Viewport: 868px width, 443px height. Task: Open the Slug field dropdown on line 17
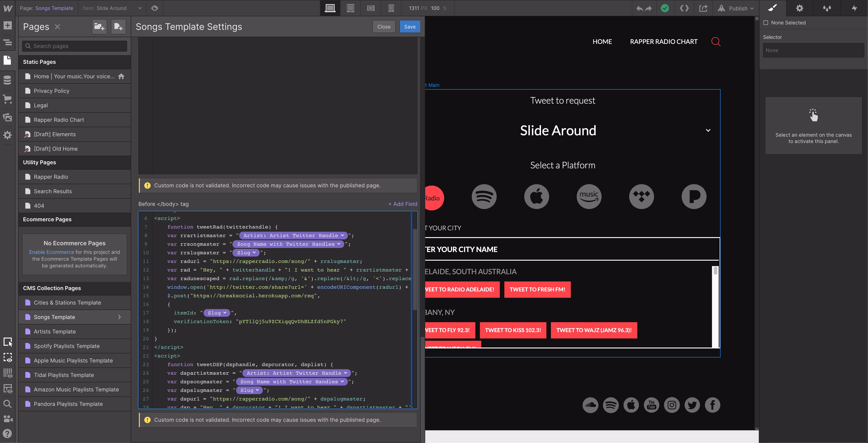[217, 313]
